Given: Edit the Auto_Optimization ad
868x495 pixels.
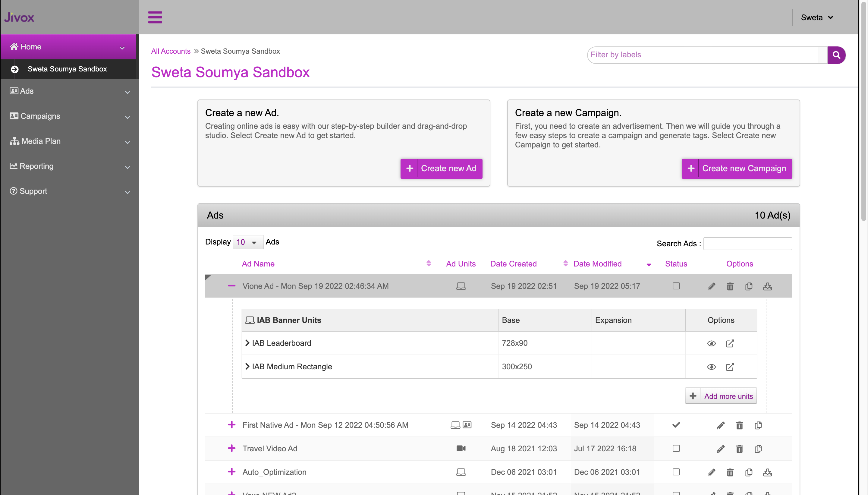Looking at the screenshot, I should coord(711,472).
